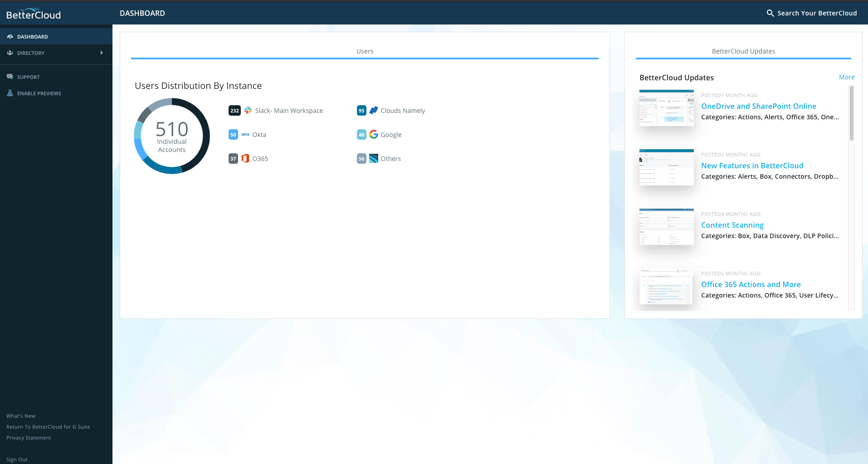
Task: Click the Google logo icon
Action: 374,134
